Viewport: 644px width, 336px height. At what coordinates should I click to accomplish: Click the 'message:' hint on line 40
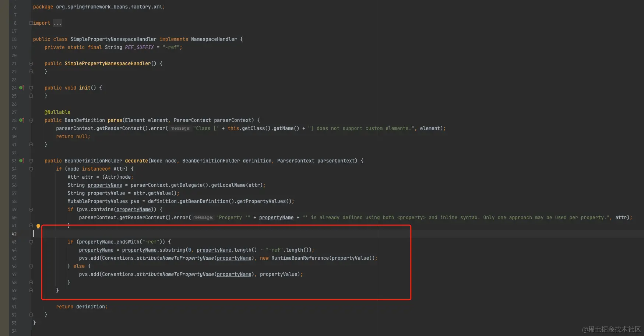coord(203,217)
